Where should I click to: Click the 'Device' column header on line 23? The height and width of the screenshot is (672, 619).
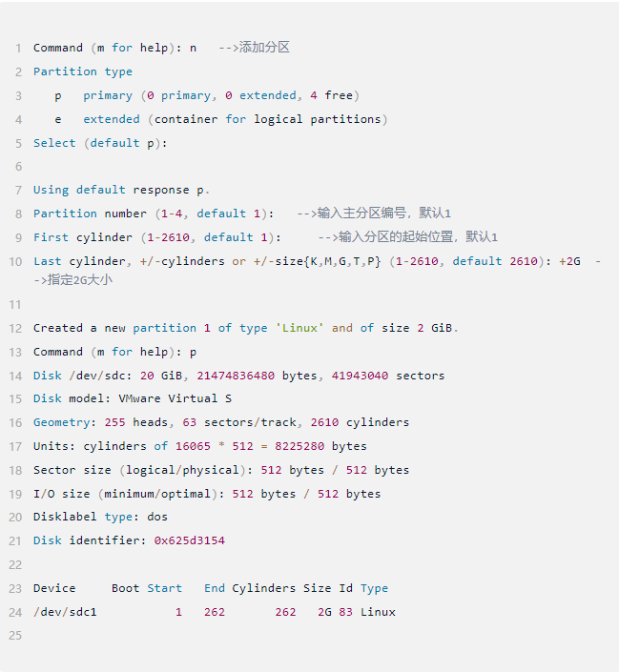(x=54, y=588)
